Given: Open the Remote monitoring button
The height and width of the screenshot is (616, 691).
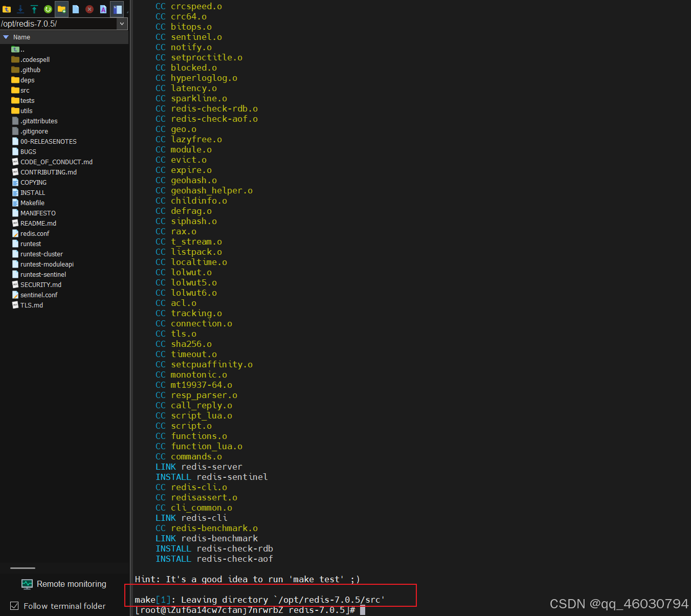Looking at the screenshot, I should click(x=64, y=584).
